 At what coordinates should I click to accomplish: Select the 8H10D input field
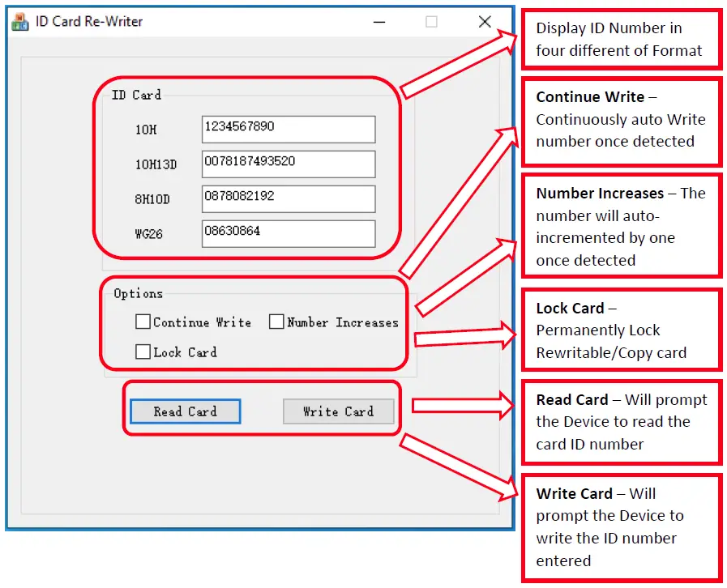click(288, 198)
